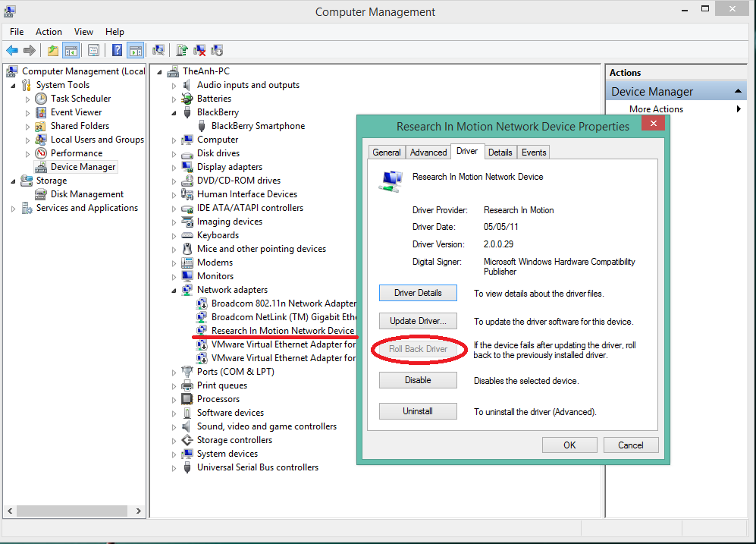This screenshot has width=756, height=544.
Task: Click Update Driver Software toolbar icon
Action: [x=182, y=50]
